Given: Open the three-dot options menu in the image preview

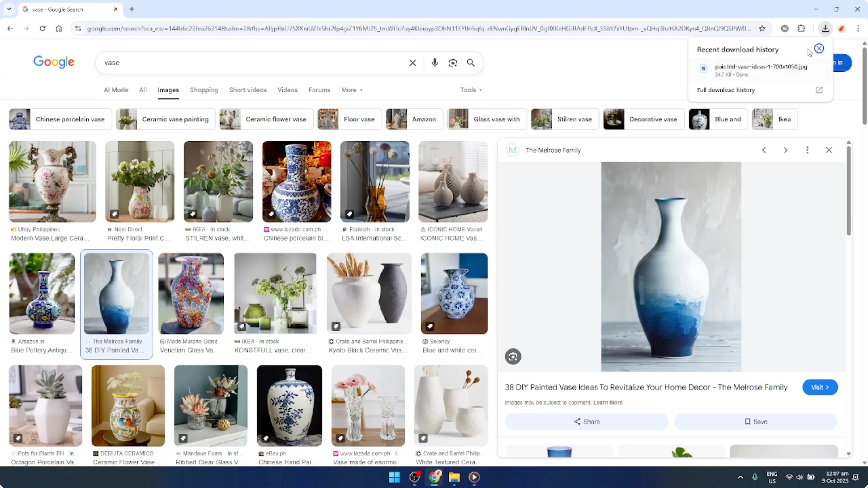Looking at the screenshot, I should coord(807,150).
